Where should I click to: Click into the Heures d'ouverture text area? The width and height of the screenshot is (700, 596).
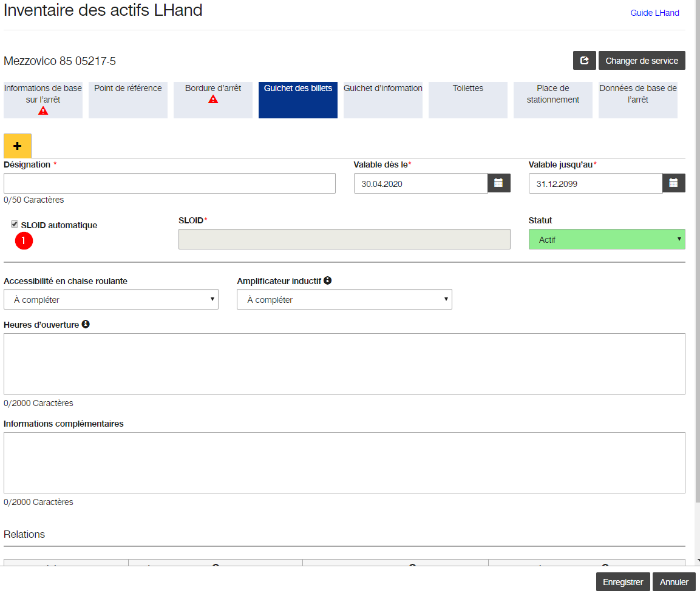point(344,364)
